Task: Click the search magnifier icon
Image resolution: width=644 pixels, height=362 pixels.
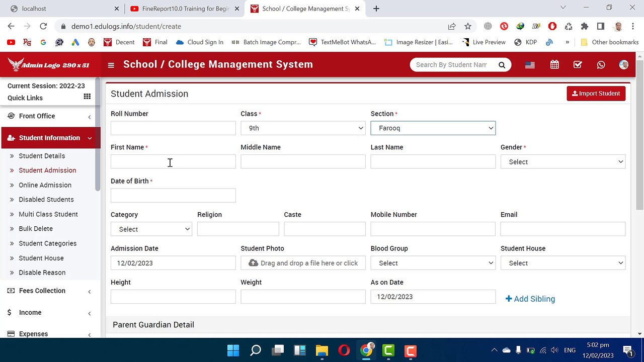Action: (502, 65)
